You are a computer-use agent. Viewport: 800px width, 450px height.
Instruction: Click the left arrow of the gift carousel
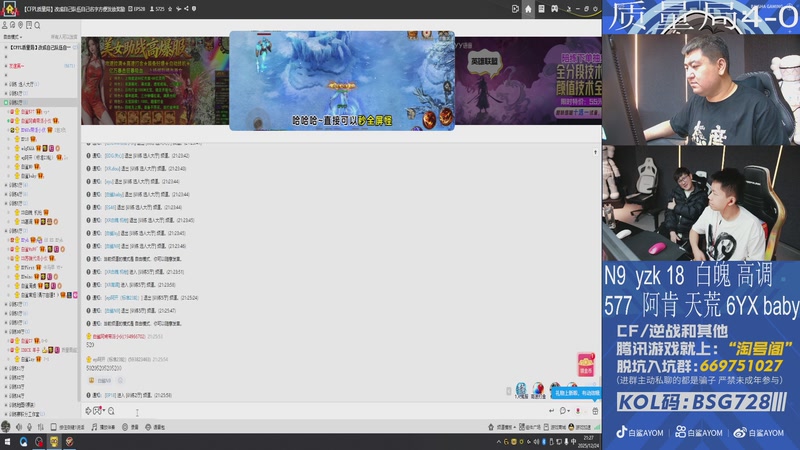(509, 391)
